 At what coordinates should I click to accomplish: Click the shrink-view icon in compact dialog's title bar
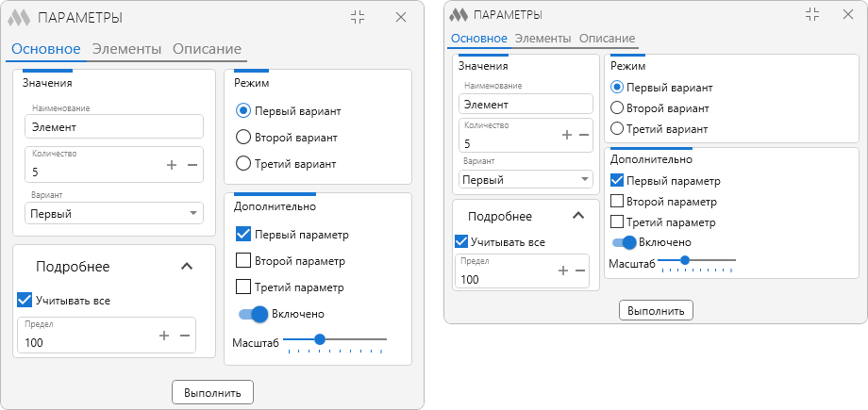tap(812, 14)
